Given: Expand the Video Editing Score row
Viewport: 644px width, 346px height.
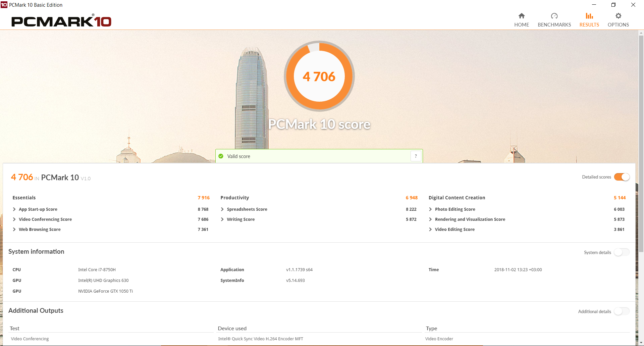Looking at the screenshot, I should [527, 229].
